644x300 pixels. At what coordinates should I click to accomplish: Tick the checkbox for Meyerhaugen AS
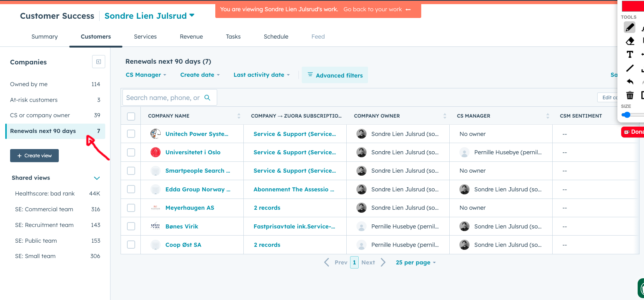(x=131, y=208)
